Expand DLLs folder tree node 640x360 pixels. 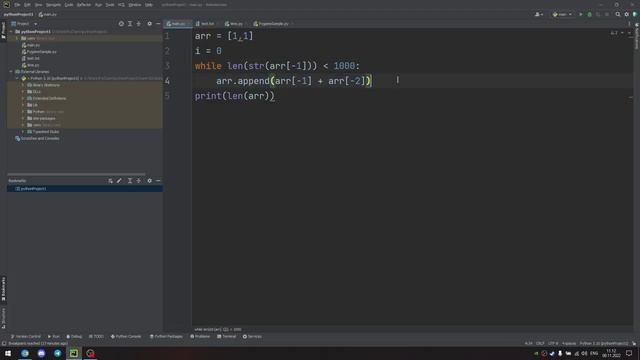tap(23, 91)
